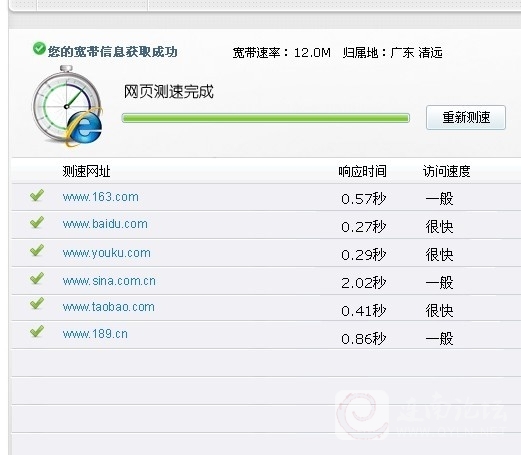The image size is (521, 455).
Task: Open the www.youku.com link
Action: coord(107,253)
